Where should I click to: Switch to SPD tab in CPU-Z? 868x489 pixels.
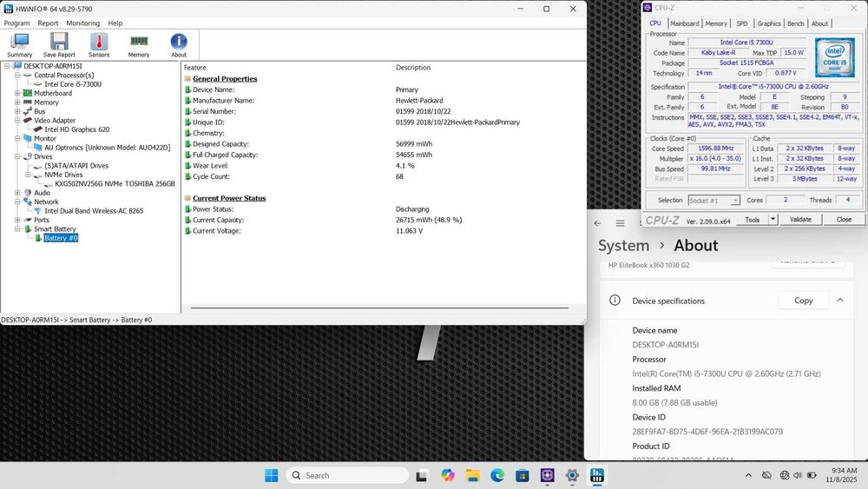coord(742,23)
